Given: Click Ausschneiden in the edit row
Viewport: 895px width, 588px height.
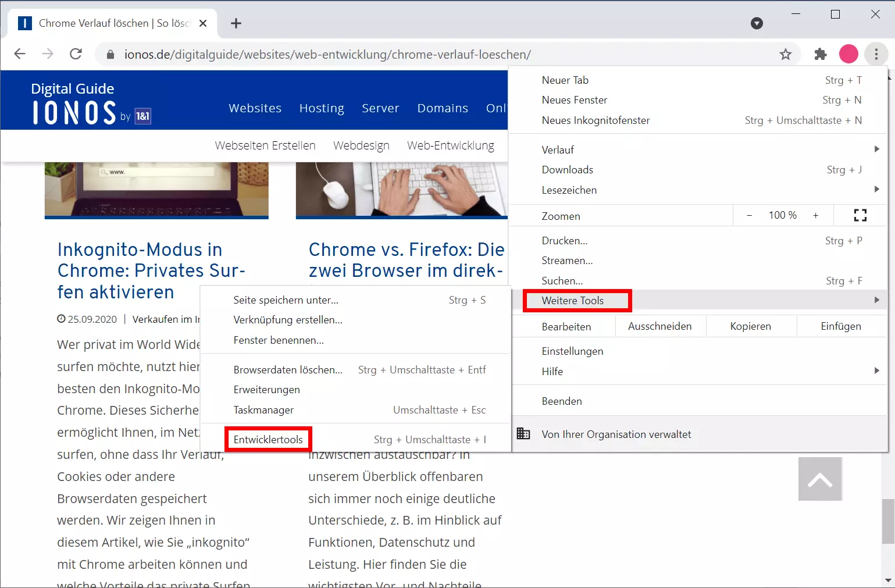Looking at the screenshot, I should [x=660, y=326].
